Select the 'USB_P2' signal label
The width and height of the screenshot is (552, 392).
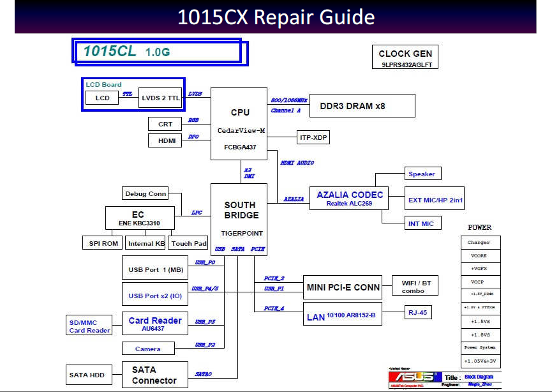pos(205,345)
